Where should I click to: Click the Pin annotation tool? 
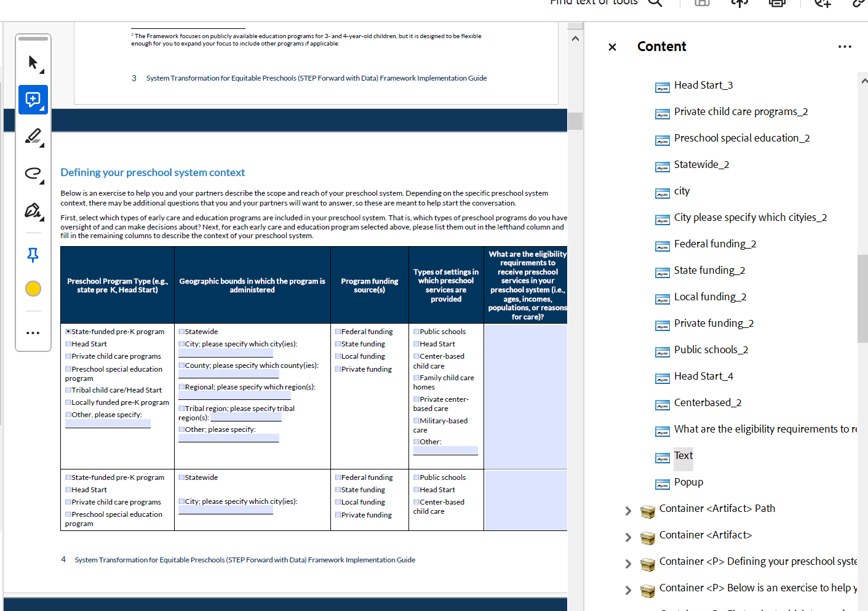[33, 255]
